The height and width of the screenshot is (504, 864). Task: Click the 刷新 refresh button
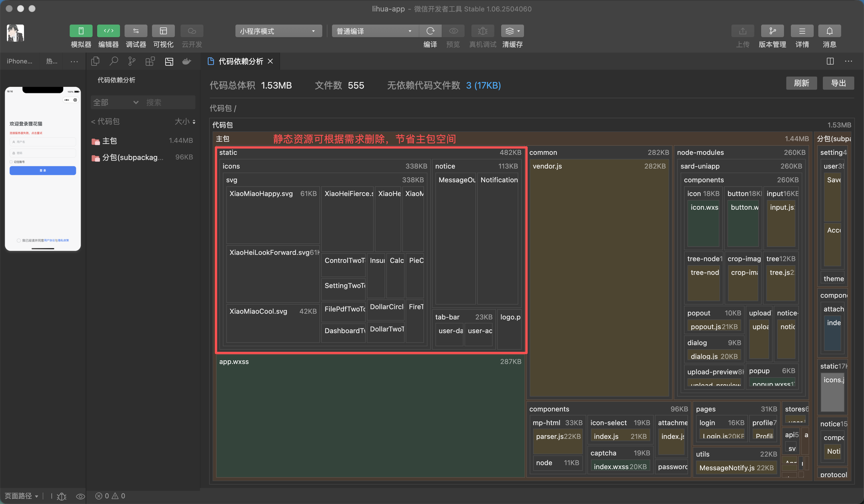(x=801, y=83)
